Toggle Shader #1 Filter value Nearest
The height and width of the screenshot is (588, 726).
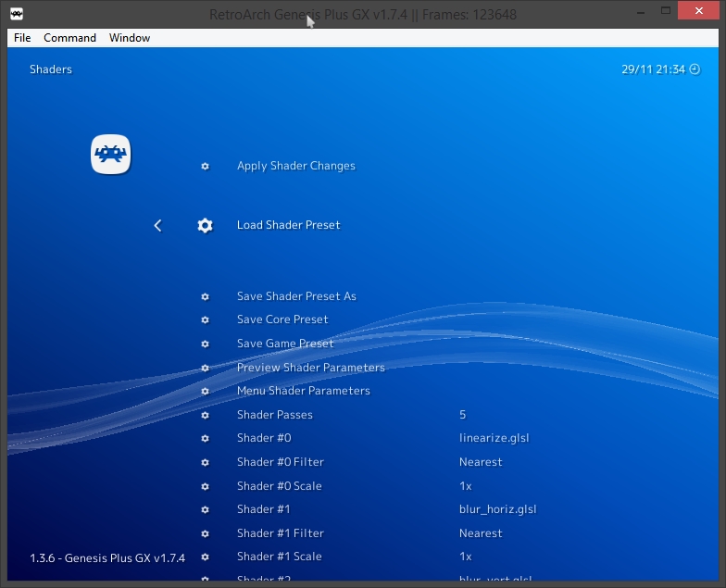[x=481, y=533]
